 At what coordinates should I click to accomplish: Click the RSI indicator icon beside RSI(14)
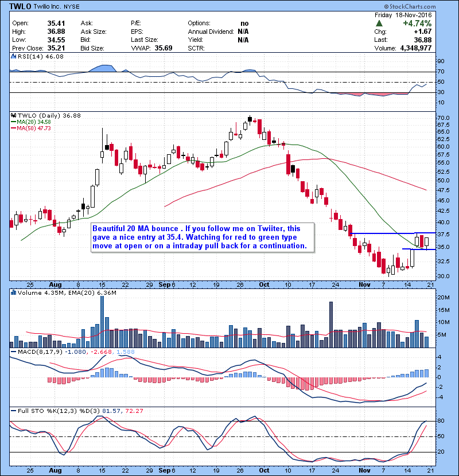pyautogui.click(x=13, y=56)
